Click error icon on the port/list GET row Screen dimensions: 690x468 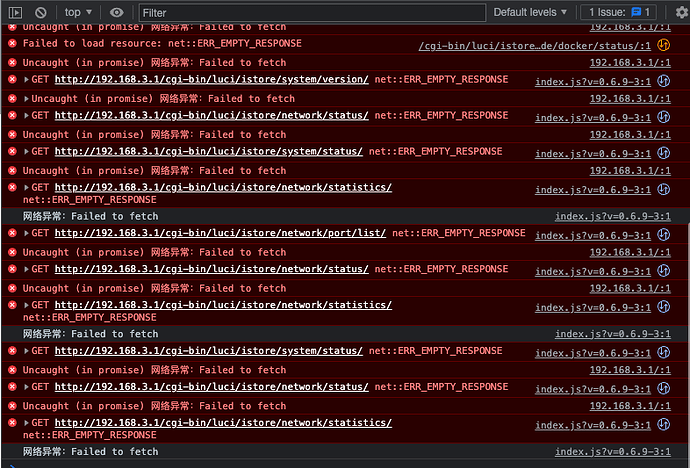[x=12, y=233]
